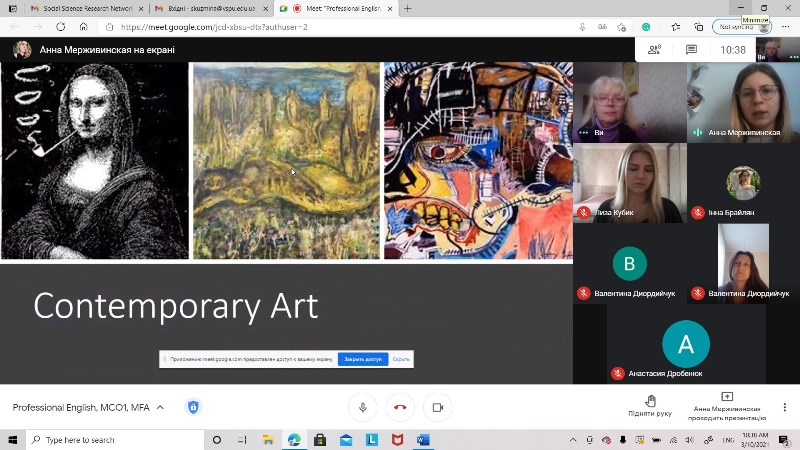Image resolution: width=800 pixels, height=450 pixels.
Task: Select Анна Мерживинская video tile
Action: coord(743,102)
